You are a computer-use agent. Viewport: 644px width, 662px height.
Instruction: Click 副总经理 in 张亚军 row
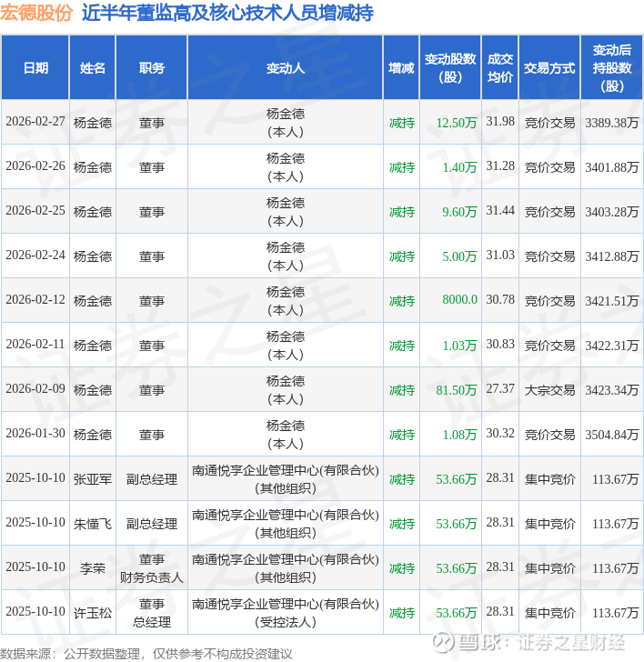pyautogui.click(x=152, y=479)
